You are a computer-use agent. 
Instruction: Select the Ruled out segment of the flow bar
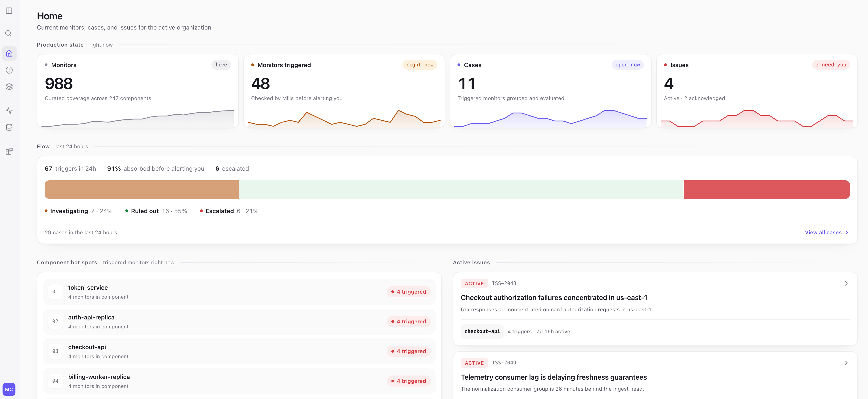tap(461, 190)
